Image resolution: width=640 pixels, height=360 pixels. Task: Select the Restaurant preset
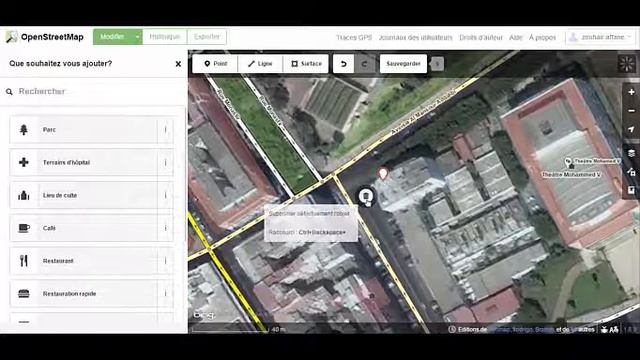(x=83, y=261)
